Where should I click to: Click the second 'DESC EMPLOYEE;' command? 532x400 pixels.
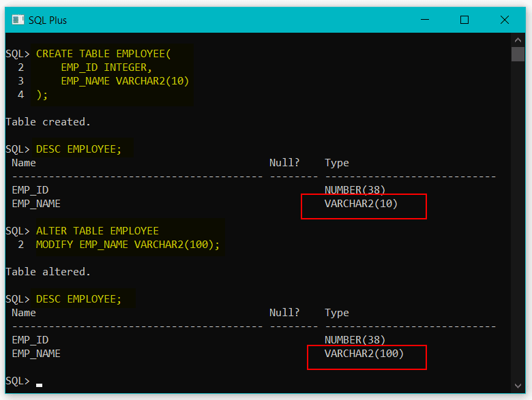point(78,299)
